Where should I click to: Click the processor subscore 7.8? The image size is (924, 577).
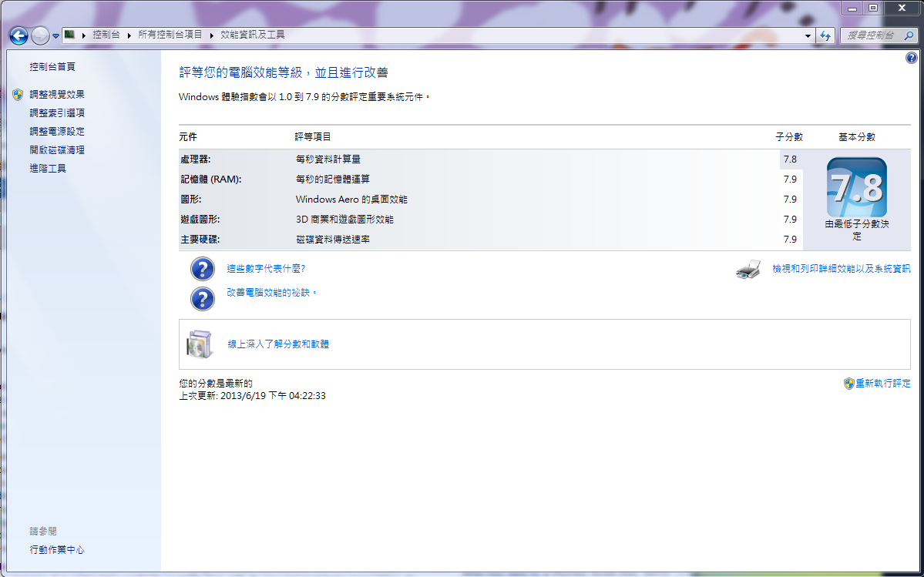pyautogui.click(x=790, y=159)
